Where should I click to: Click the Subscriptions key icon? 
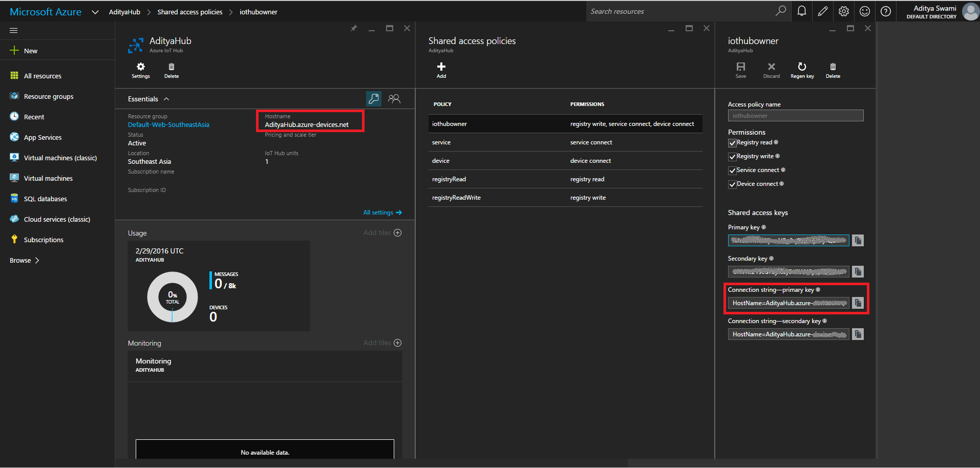tap(14, 239)
